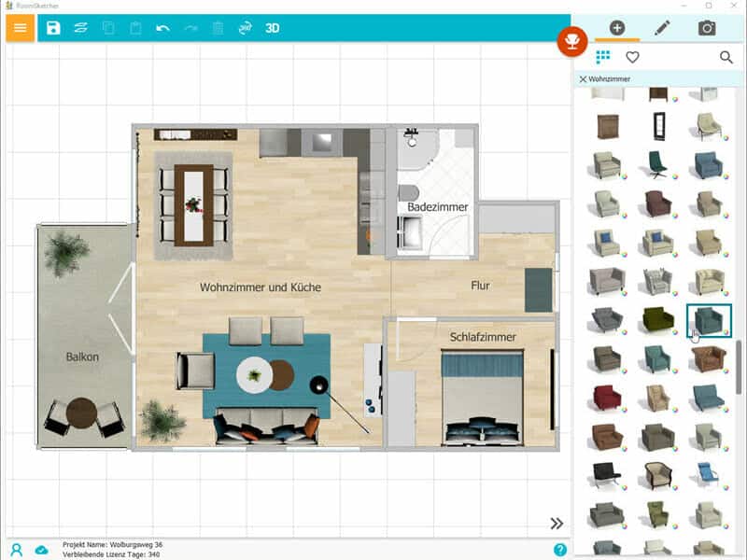747x560 pixels.
Task: Switch to the camera screenshot tab
Action: (x=707, y=28)
